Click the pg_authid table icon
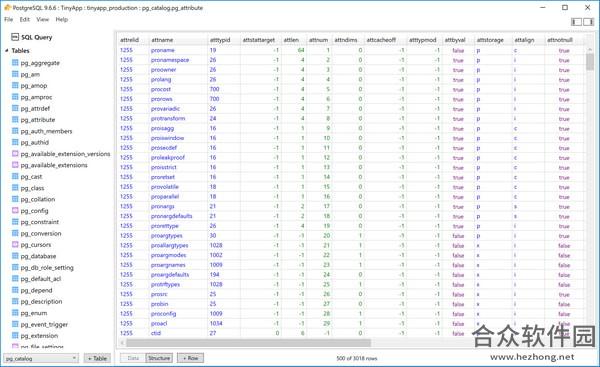600x367 pixels. click(15, 142)
